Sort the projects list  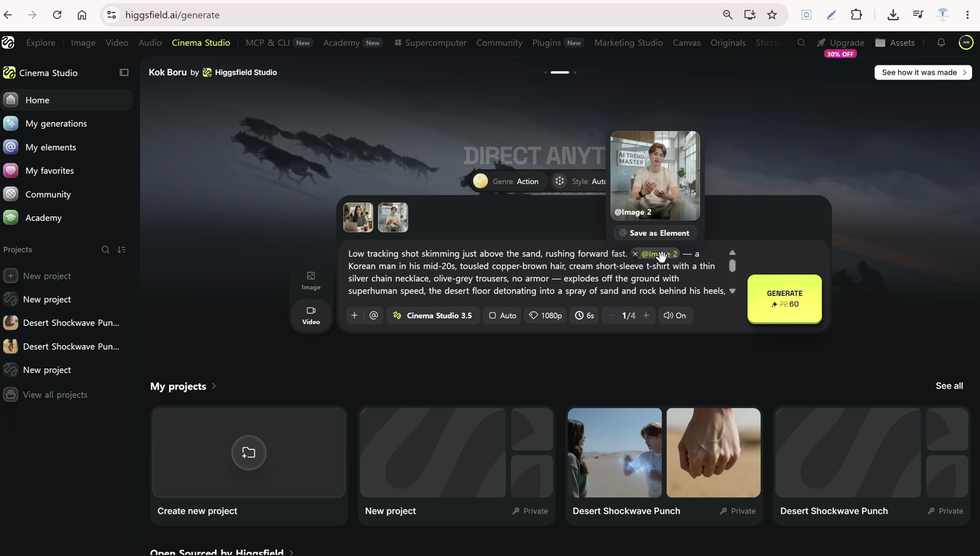pos(122,250)
